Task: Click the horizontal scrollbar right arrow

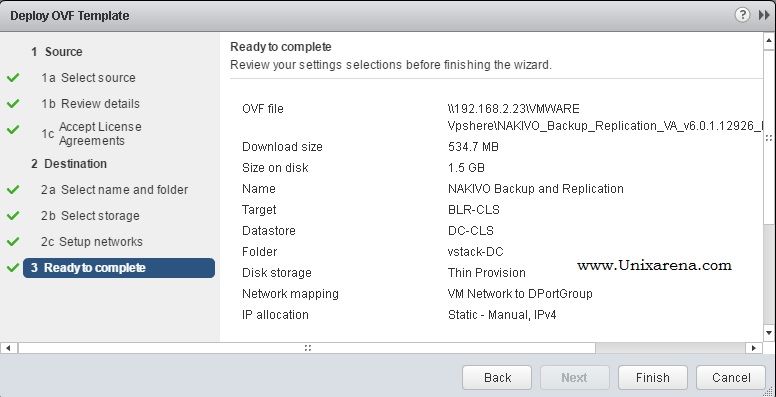Action: [x=753, y=348]
